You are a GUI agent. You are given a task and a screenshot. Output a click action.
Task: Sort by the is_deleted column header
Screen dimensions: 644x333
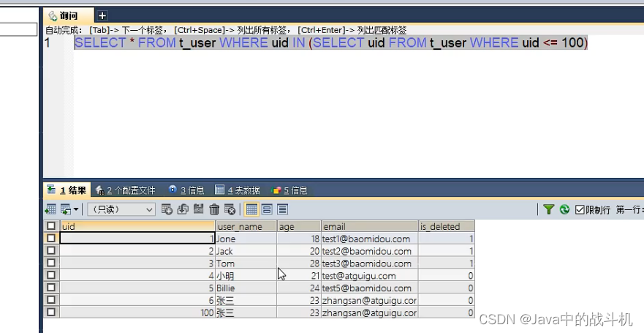coord(447,226)
